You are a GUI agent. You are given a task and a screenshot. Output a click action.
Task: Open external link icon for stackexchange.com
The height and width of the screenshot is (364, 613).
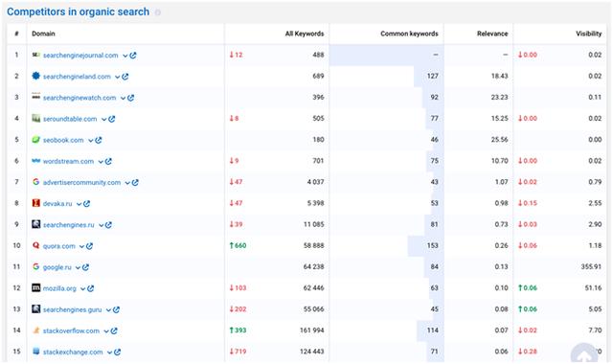(117, 352)
